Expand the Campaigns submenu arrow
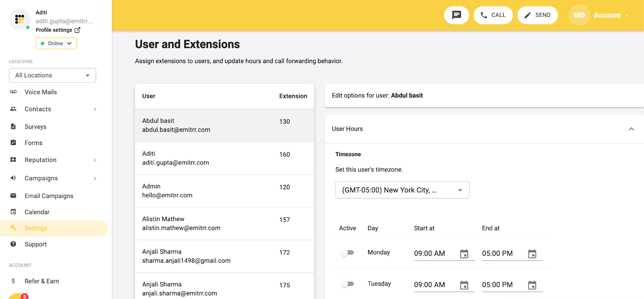Viewport: 644px width, 299px height. point(95,179)
